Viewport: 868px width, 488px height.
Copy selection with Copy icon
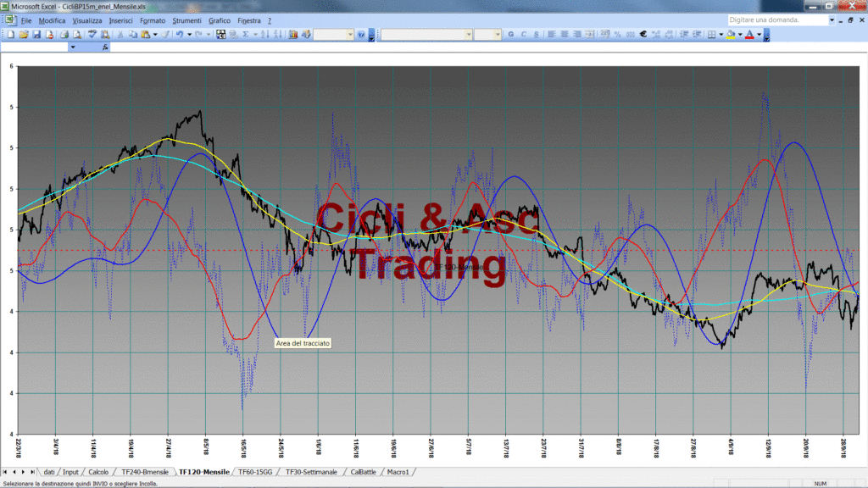coord(133,34)
